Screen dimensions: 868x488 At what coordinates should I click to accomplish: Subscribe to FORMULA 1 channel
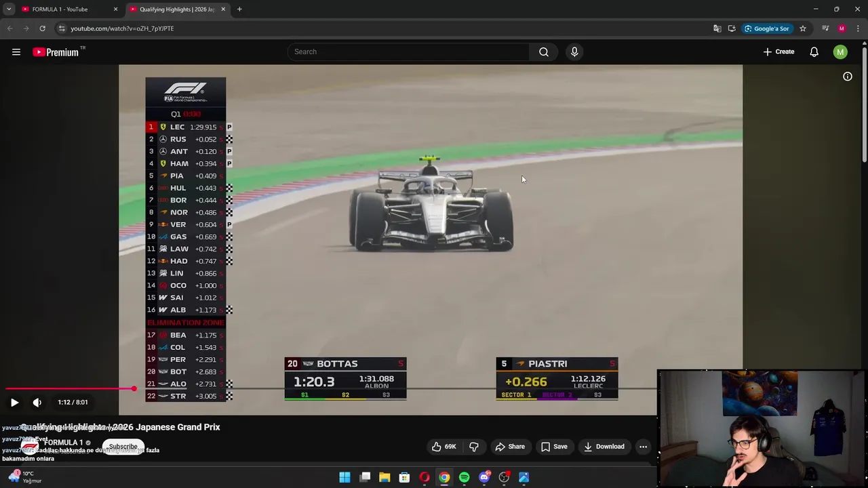pos(123,447)
